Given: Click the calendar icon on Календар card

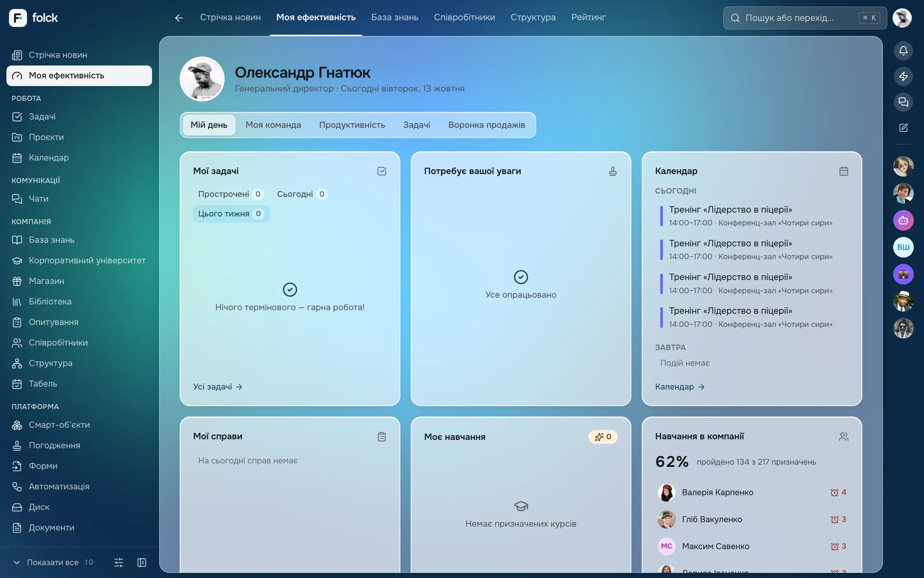Looking at the screenshot, I should pyautogui.click(x=843, y=171).
